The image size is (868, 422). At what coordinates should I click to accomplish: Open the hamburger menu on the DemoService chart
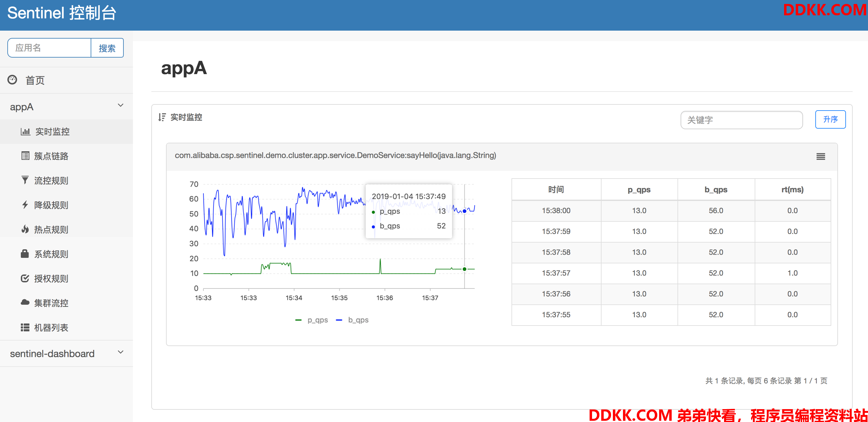(821, 156)
